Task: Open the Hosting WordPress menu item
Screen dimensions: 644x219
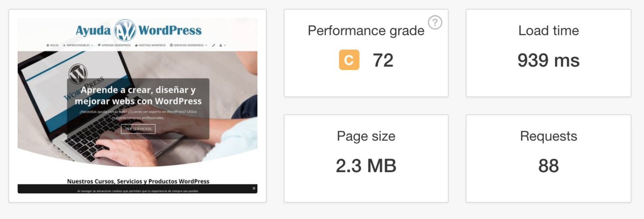Action: [152, 45]
